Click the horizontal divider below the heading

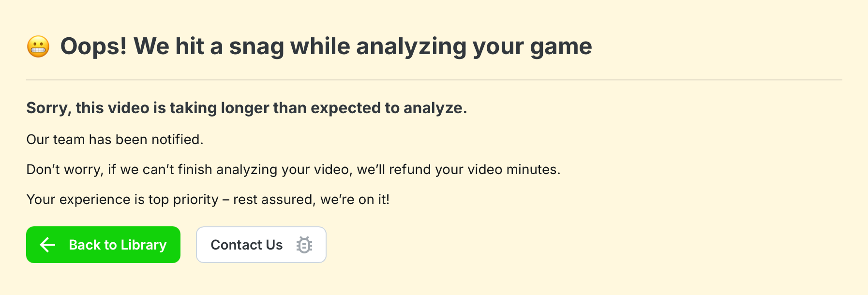(434, 80)
